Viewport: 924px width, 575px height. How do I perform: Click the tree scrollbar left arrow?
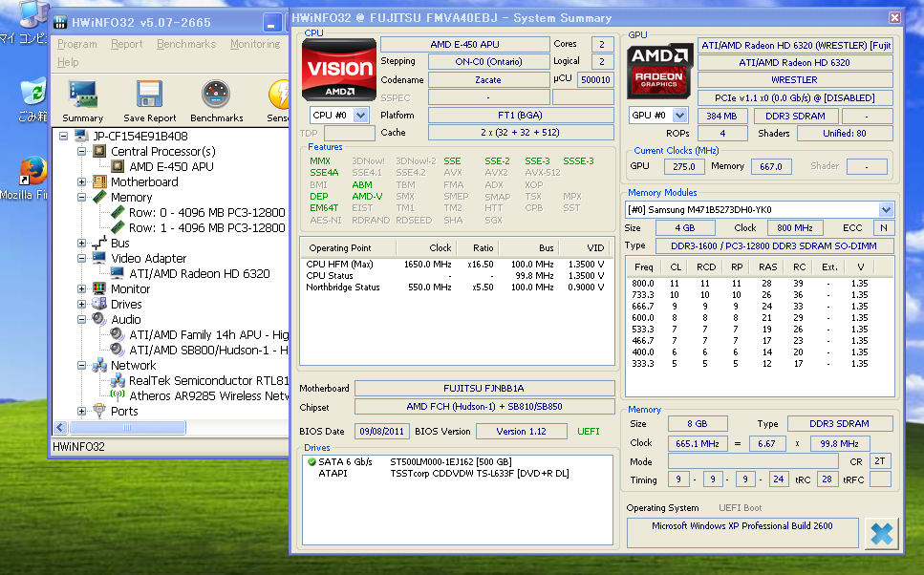tap(60, 427)
